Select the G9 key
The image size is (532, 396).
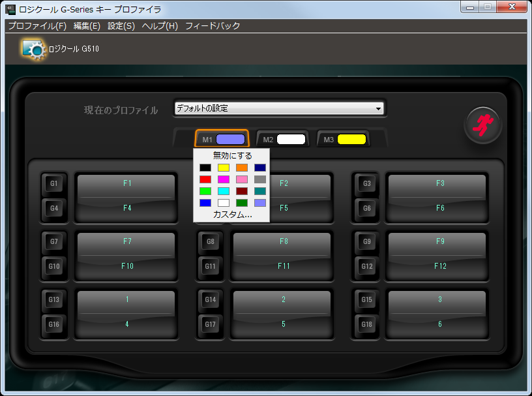point(367,242)
